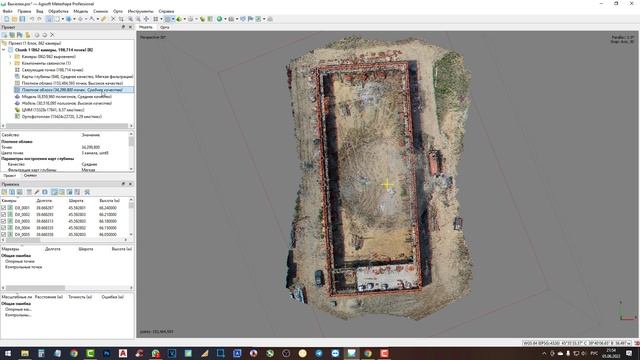
Task: Expand the Компоненты связности node
Action: tap(11, 63)
